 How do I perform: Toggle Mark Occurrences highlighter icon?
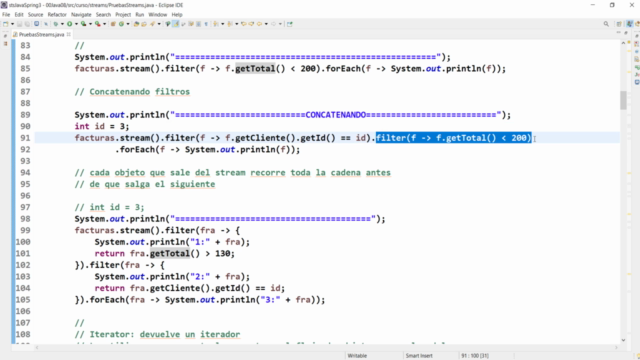[176, 24]
